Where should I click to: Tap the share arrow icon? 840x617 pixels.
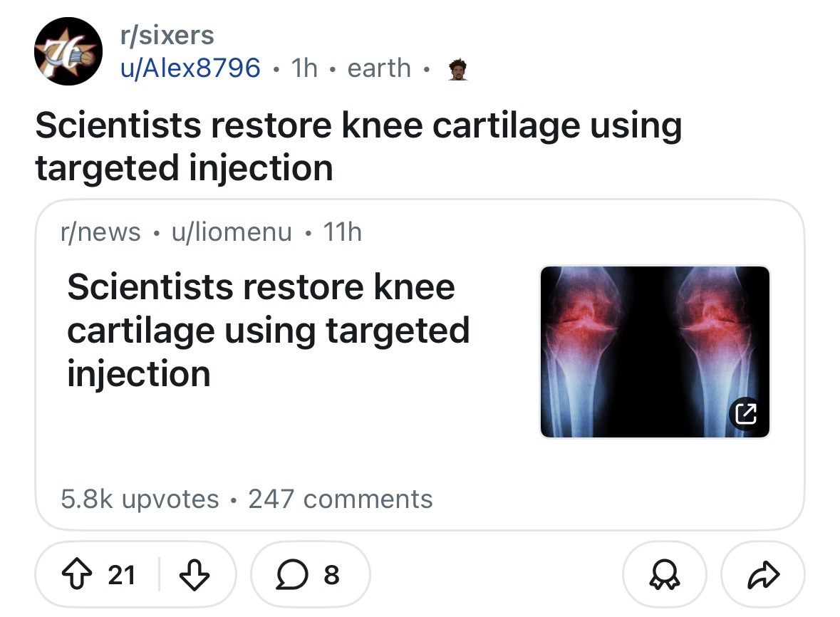(763, 574)
